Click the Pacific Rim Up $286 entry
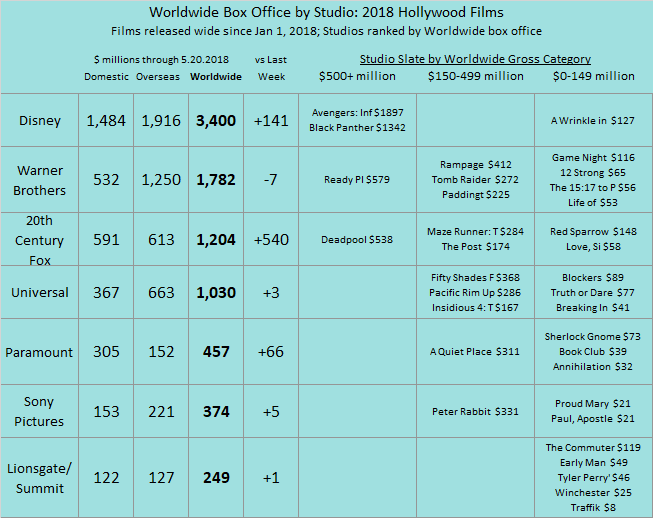This screenshot has width=653, height=518. [475, 293]
